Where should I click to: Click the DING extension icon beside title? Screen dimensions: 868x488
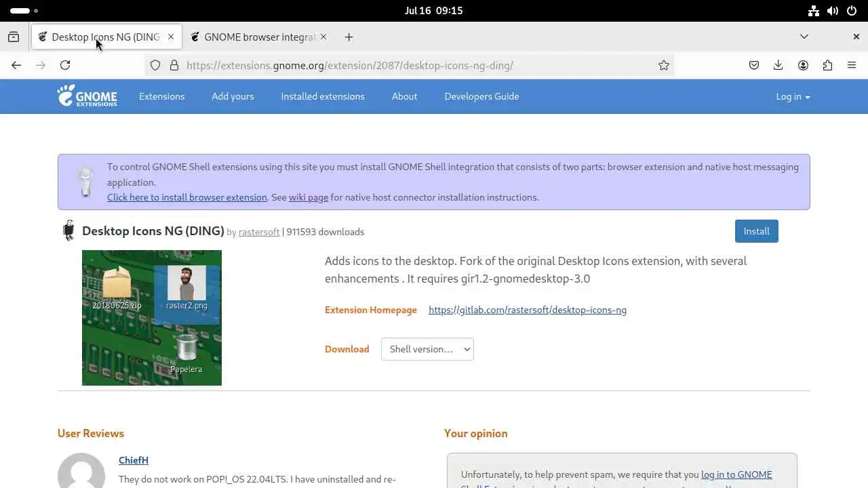click(x=68, y=230)
